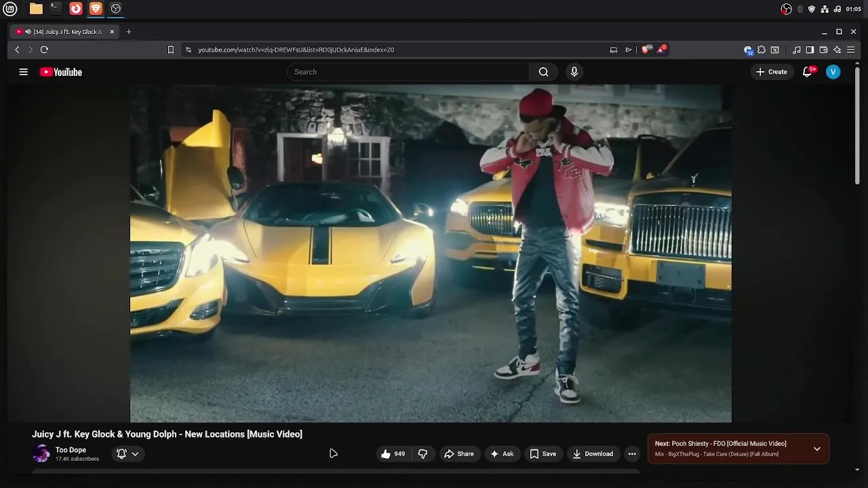Open the extensions puzzle menu

point(762,49)
